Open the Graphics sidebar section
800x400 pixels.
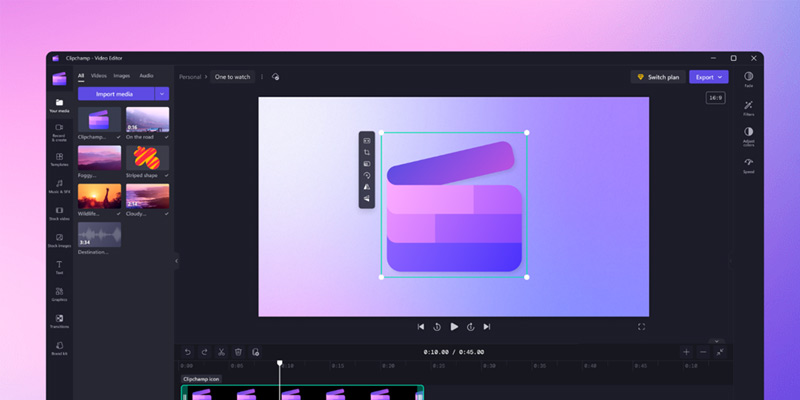(59, 294)
